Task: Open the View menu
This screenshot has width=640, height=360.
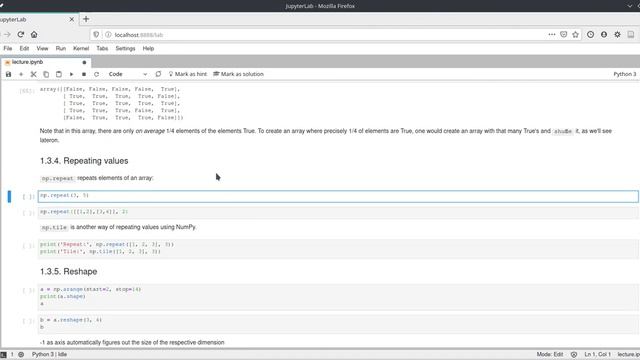Action: 42,48
